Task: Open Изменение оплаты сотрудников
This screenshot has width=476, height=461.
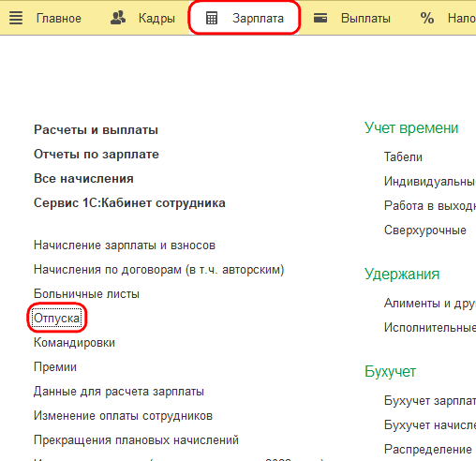Action: coord(123,416)
